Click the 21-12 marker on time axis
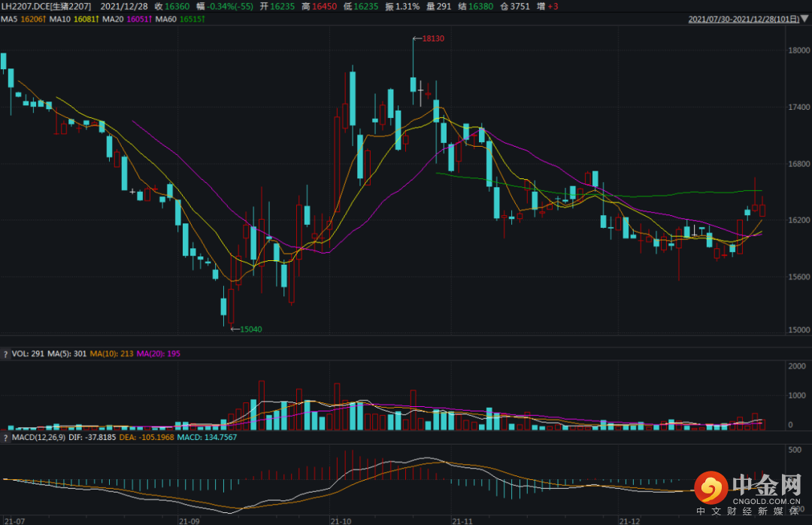812x525 pixels. pos(629,520)
